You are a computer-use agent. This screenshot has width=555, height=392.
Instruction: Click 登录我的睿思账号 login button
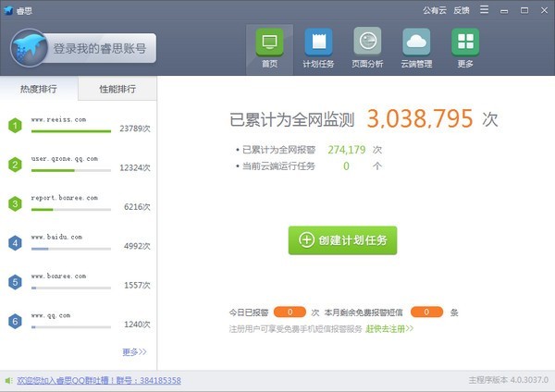pyautogui.click(x=100, y=48)
